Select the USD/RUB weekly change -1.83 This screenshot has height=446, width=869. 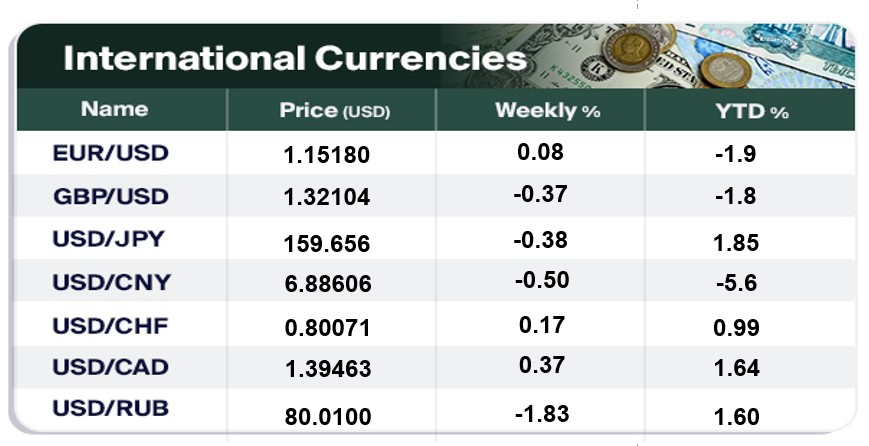[541, 412]
